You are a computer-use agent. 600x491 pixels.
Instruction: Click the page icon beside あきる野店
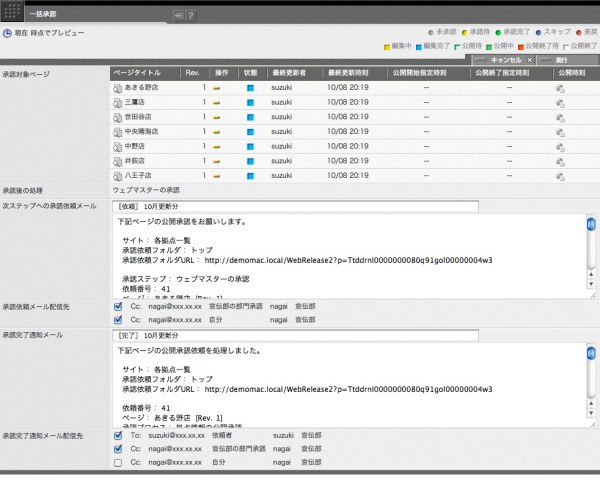tap(117, 88)
